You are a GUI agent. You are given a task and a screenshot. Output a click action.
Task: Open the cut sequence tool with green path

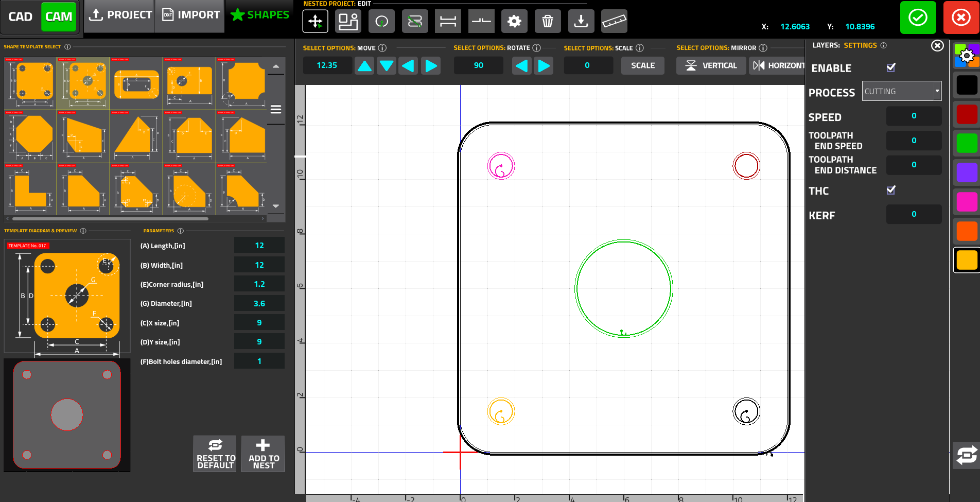tap(415, 21)
